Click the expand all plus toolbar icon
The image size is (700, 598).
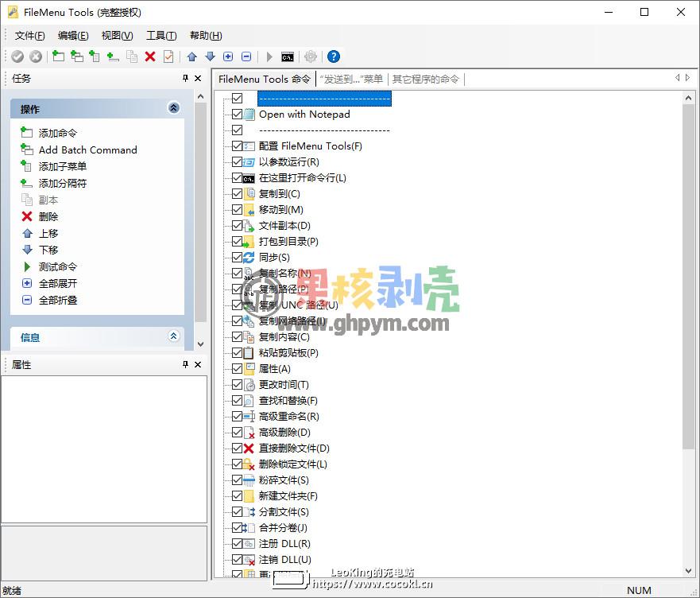click(228, 56)
